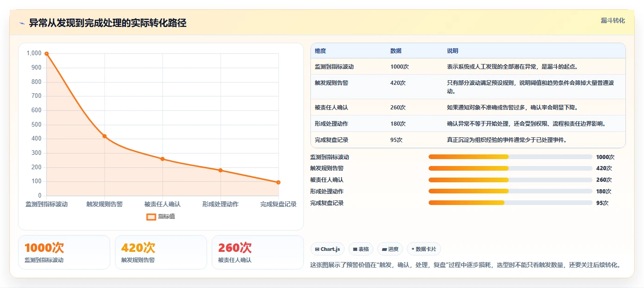Click the 触发规则告警 x-axis label
This screenshot has height=288, width=644.
(105, 204)
